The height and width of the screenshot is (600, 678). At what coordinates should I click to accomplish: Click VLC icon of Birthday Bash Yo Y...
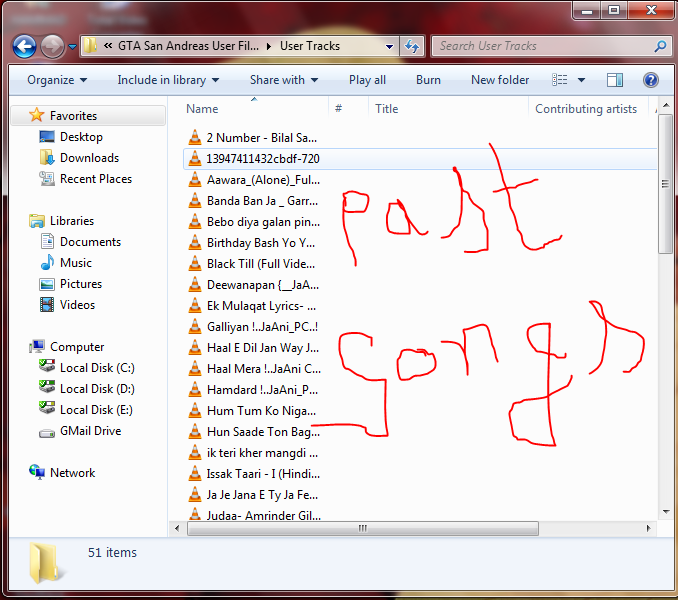tap(195, 243)
